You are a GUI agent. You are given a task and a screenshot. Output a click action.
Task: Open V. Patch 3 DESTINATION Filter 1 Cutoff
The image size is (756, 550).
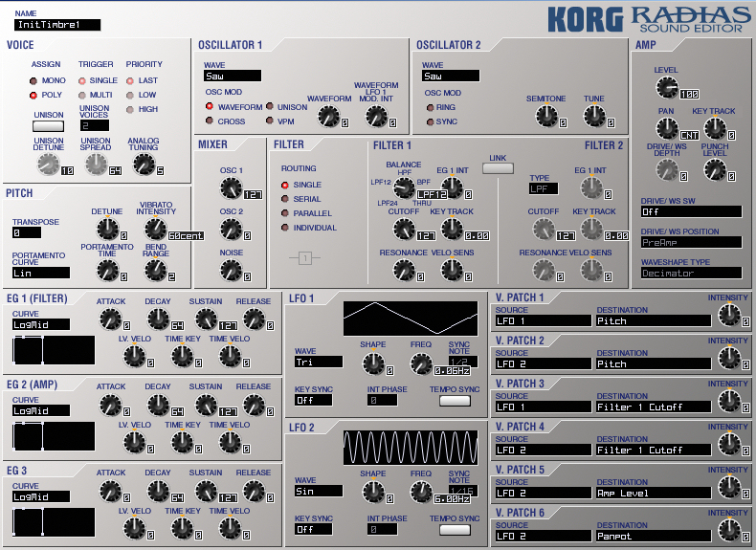coord(654,407)
